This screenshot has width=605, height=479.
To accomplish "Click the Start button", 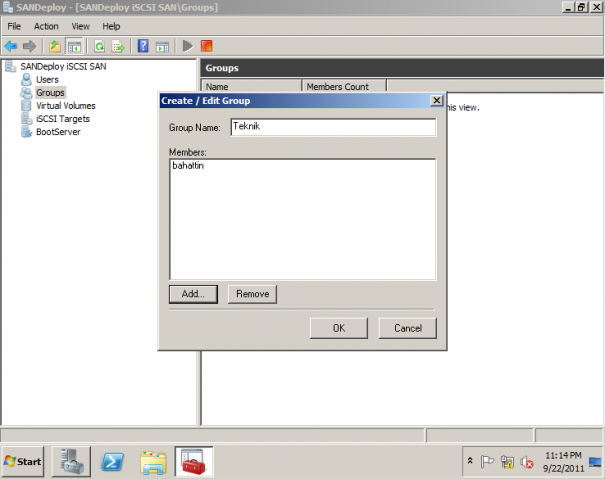I will click(x=23, y=462).
